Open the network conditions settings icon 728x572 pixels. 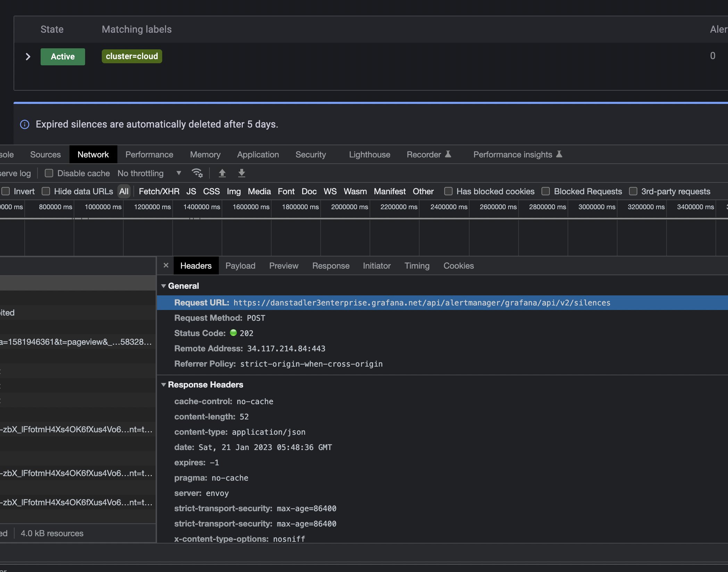(197, 173)
